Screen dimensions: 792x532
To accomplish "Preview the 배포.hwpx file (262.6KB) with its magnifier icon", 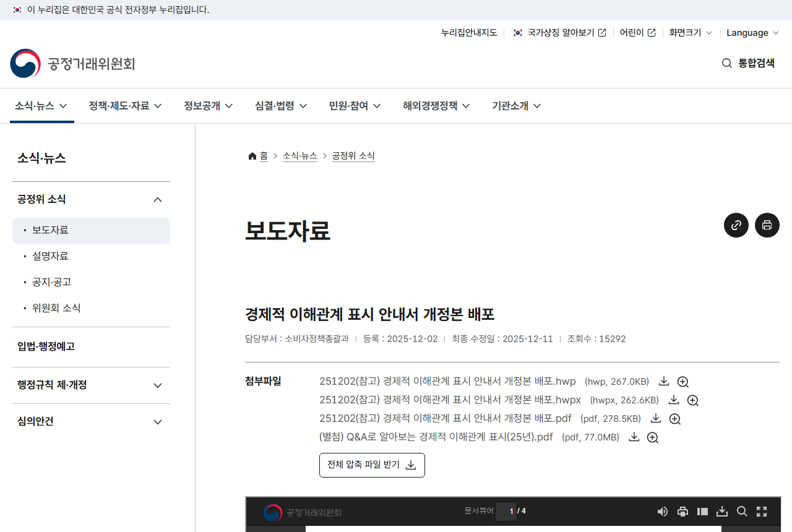I will coord(693,400).
